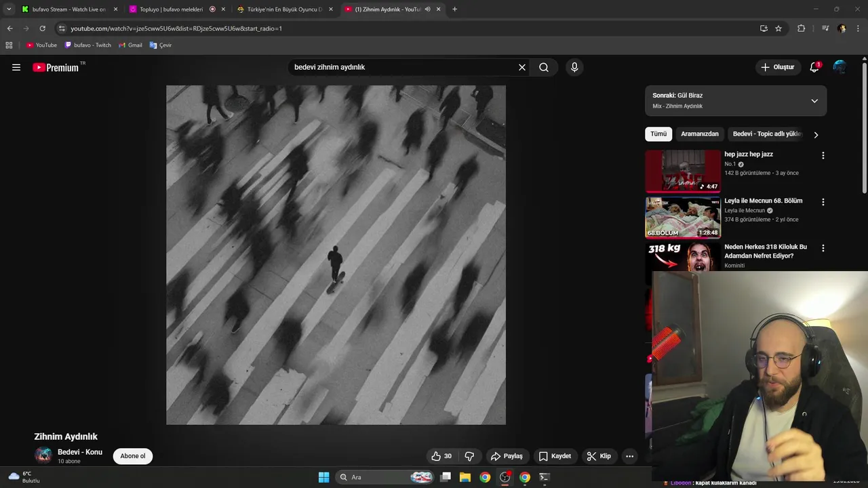Show more filter chips with right arrow

(816, 134)
